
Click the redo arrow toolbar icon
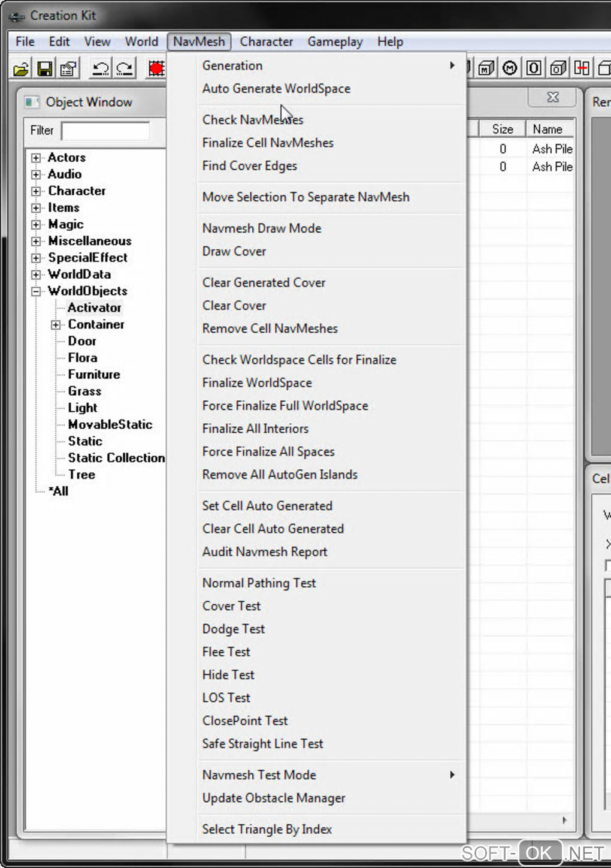tap(125, 69)
